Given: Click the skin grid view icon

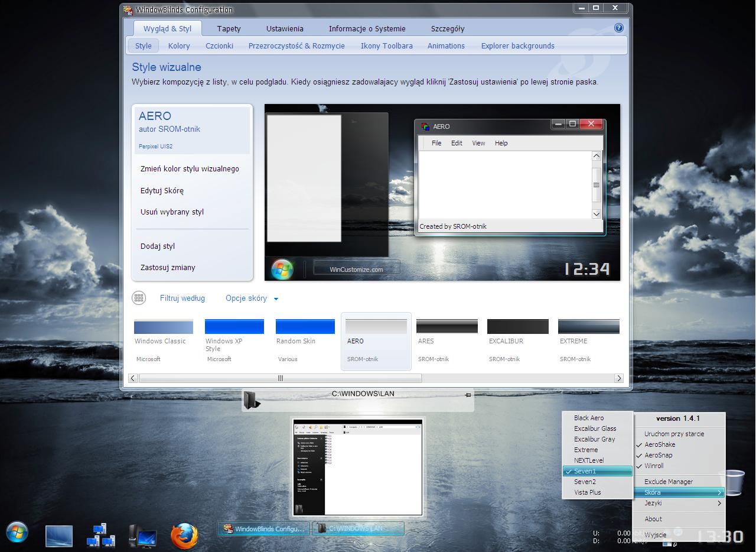Looking at the screenshot, I should (x=139, y=298).
